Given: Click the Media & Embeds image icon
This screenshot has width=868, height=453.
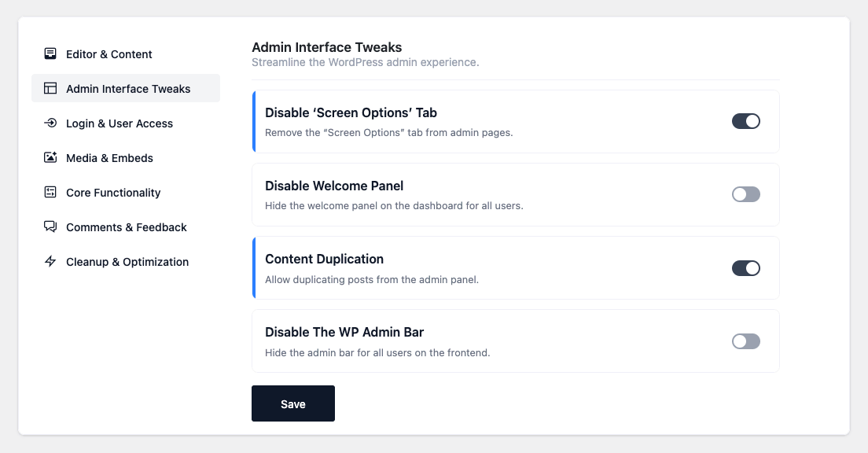Looking at the screenshot, I should (50, 158).
